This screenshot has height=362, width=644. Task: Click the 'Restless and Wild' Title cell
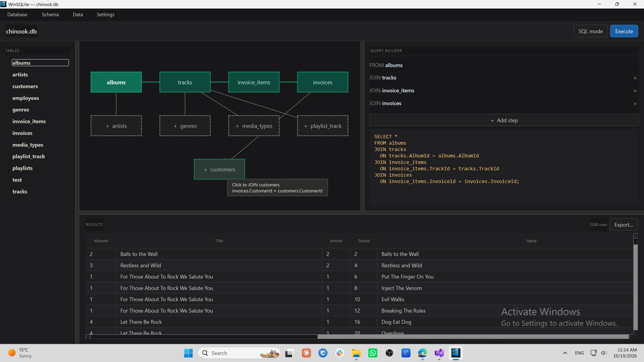click(219, 265)
